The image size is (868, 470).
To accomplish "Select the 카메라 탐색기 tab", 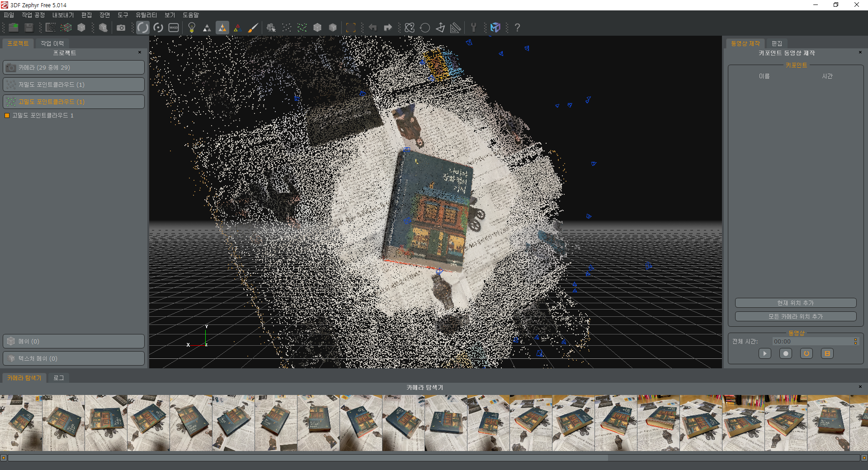I will click(24, 378).
